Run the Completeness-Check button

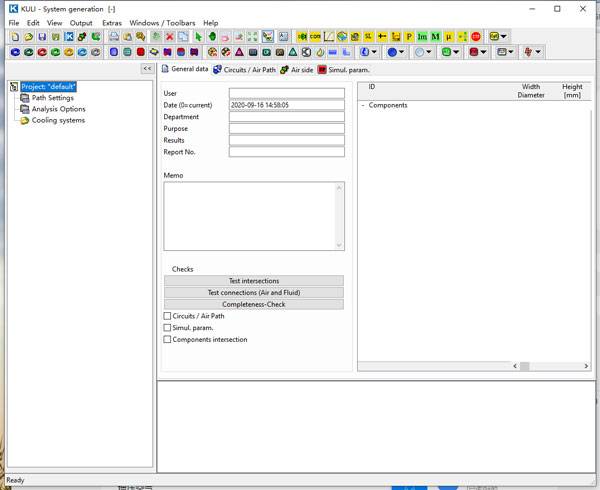[x=253, y=304]
